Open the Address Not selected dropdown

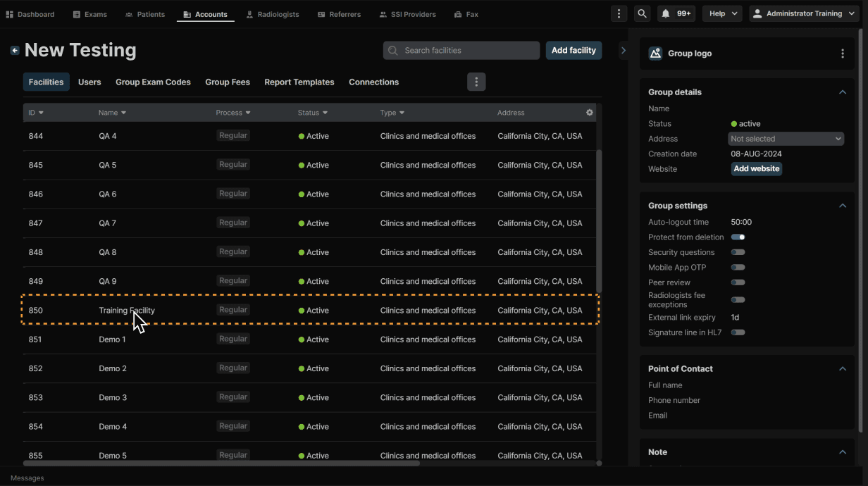click(786, 139)
